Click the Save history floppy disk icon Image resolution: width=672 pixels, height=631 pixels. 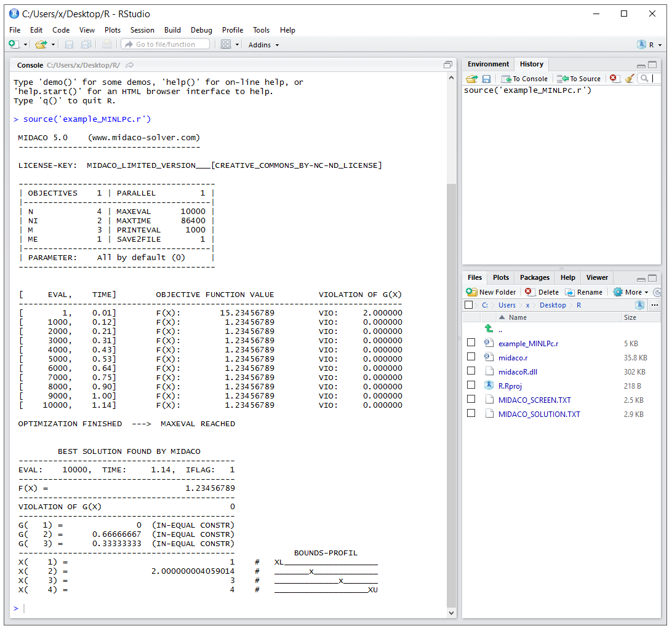[486, 79]
